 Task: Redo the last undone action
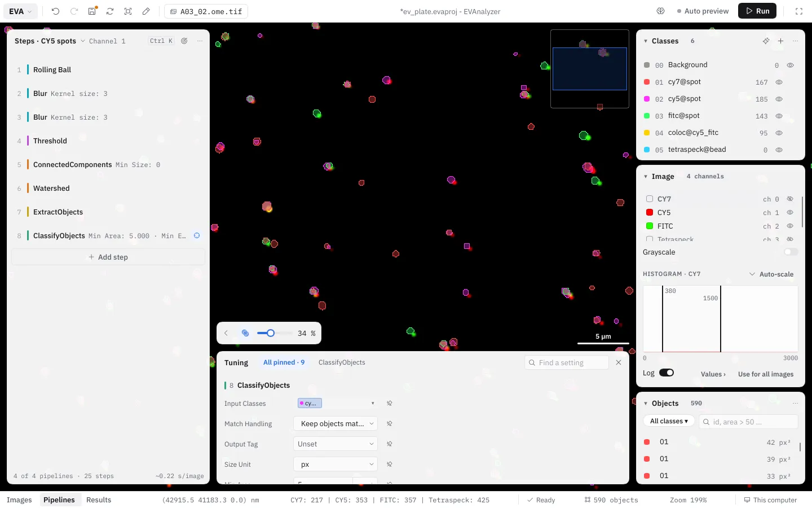(x=74, y=11)
